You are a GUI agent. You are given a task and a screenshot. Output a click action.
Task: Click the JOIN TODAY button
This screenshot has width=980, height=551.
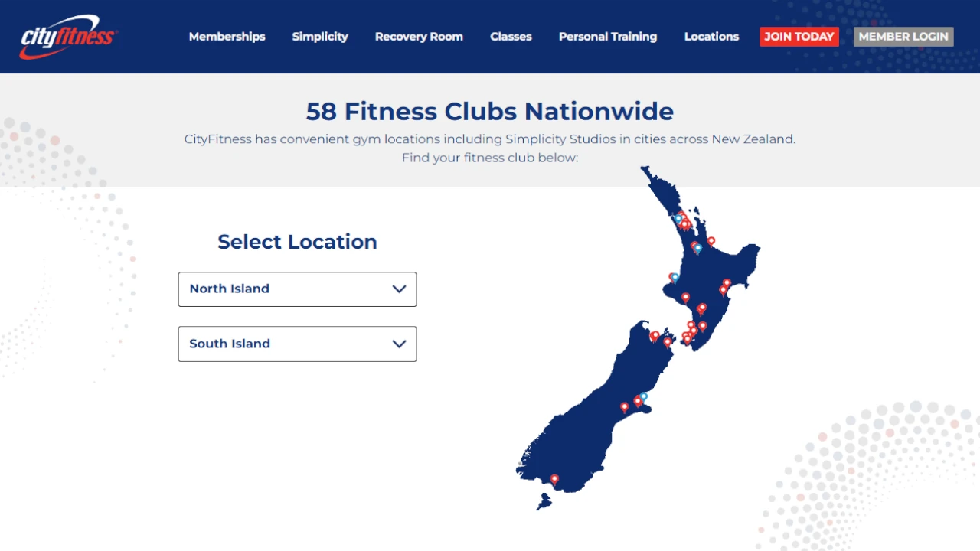point(799,36)
